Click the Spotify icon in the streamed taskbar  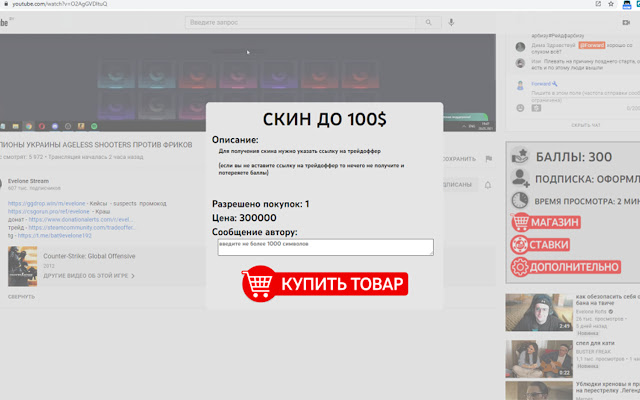tap(94, 126)
